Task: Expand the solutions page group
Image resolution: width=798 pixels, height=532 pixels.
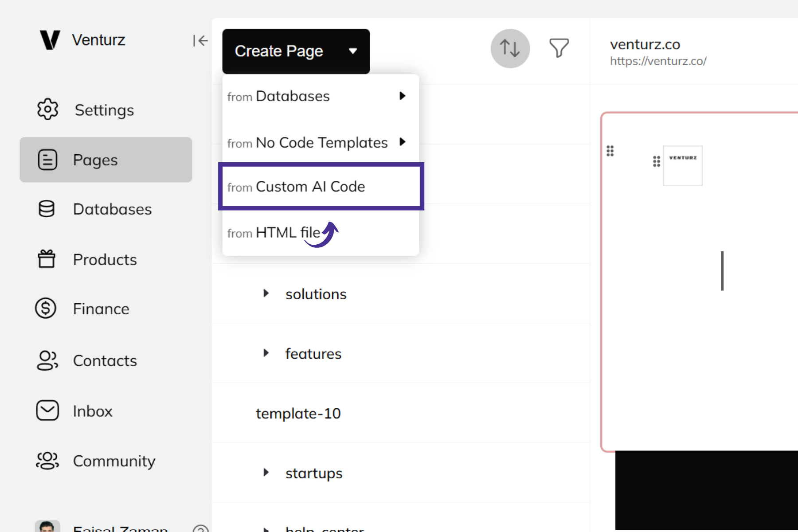Action: click(x=266, y=293)
